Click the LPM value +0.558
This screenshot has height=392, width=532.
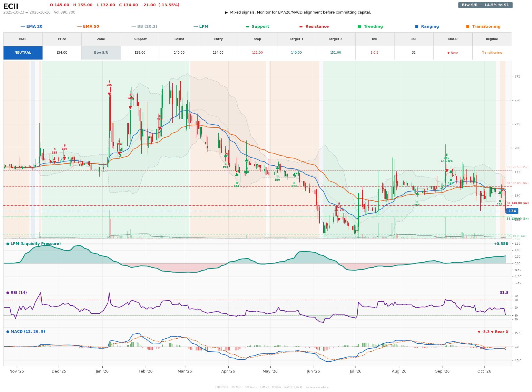click(501, 244)
